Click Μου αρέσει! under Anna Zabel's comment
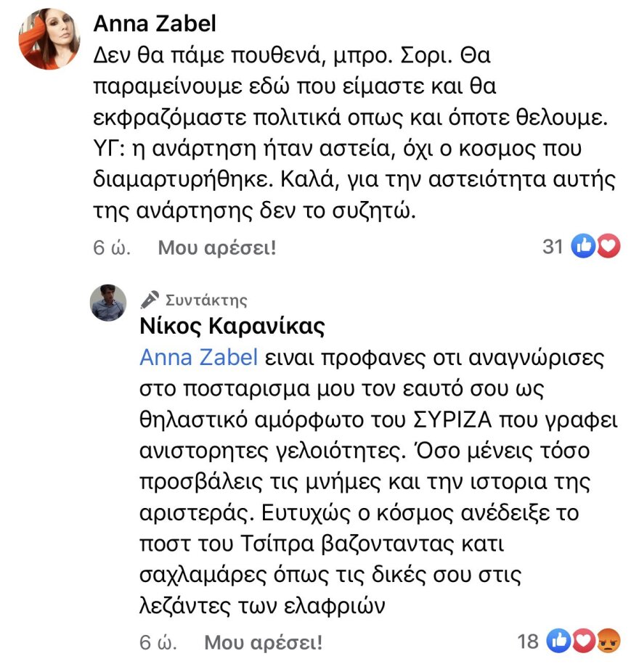Viewport: 639px width, 672px height. pos(220,247)
